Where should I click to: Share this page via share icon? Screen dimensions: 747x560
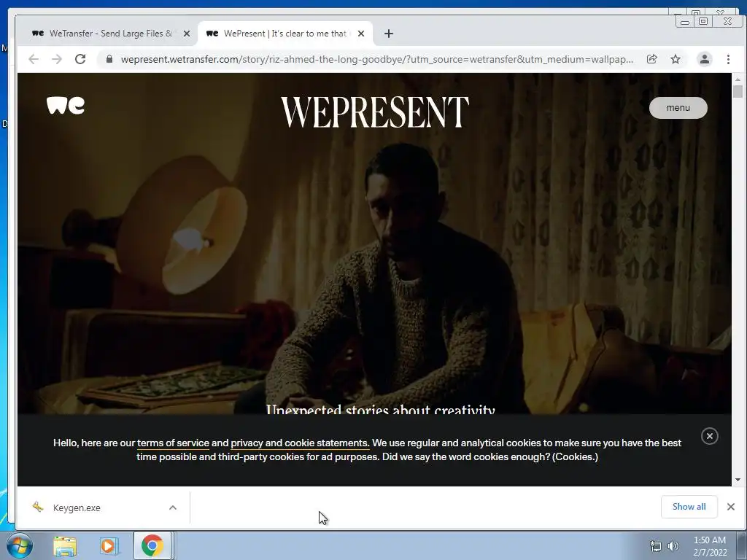click(651, 59)
